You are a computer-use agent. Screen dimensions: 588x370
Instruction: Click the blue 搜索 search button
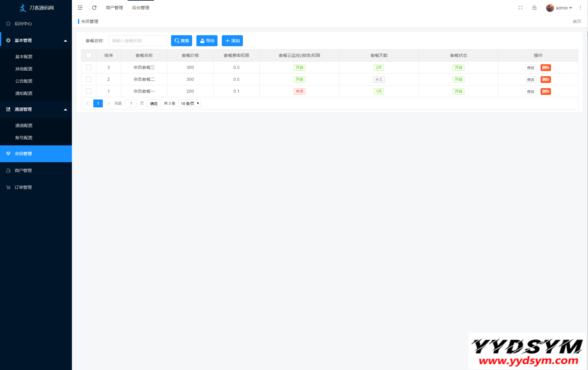[181, 41]
